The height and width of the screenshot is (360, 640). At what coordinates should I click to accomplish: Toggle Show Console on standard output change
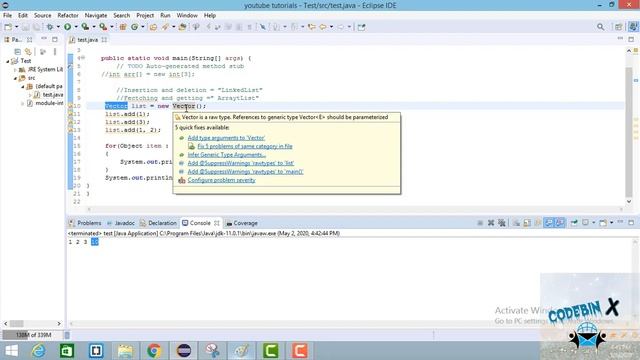[x=549, y=223]
